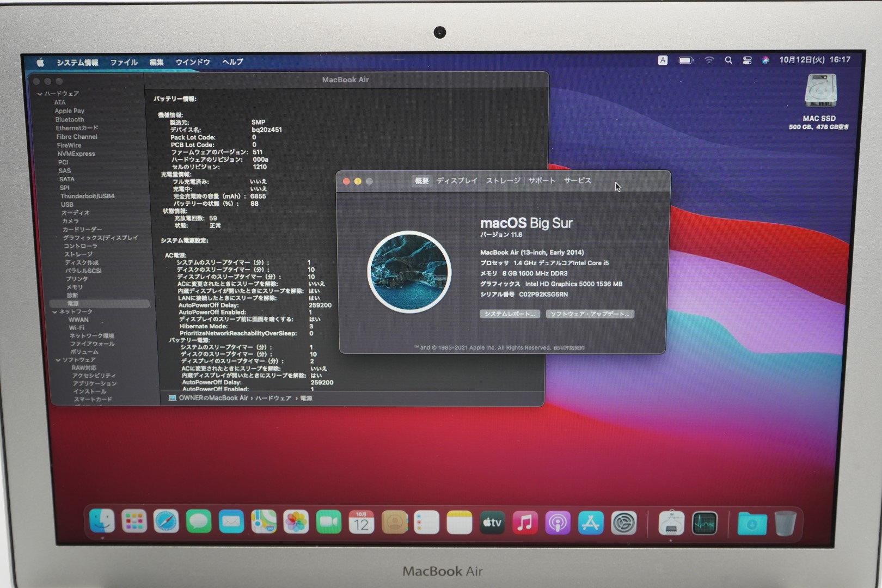Select USB in hardware sidebar

[67, 205]
